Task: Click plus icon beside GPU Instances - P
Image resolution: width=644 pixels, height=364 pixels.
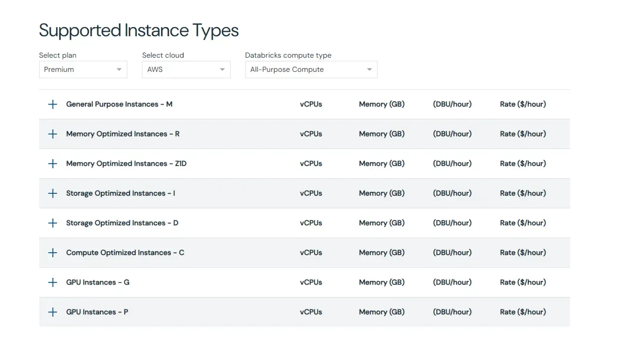Action: [x=53, y=312]
